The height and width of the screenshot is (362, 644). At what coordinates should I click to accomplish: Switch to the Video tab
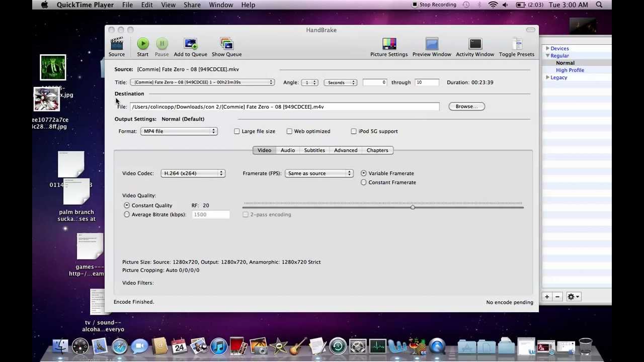pyautogui.click(x=264, y=150)
